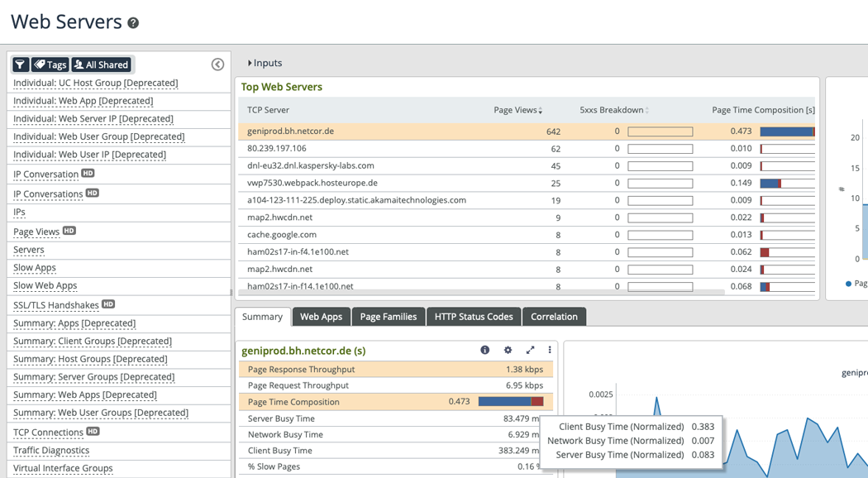The width and height of the screenshot is (868, 478).
Task: Select the 80.239.197.106 server row
Action: pyautogui.click(x=277, y=149)
